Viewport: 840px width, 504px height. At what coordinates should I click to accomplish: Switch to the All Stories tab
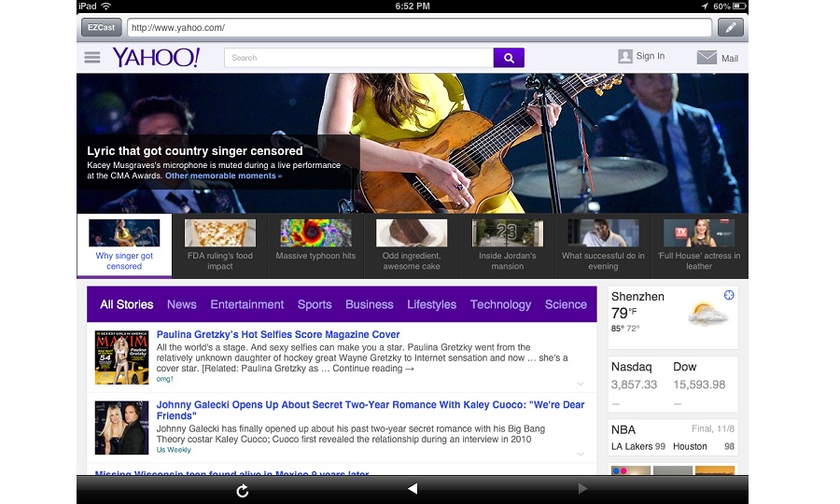(x=126, y=304)
